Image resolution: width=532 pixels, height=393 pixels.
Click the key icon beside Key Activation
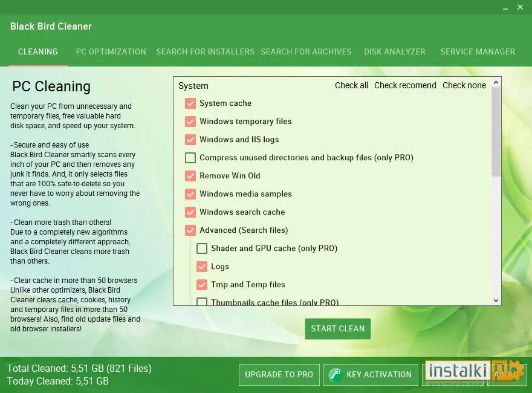coord(335,374)
